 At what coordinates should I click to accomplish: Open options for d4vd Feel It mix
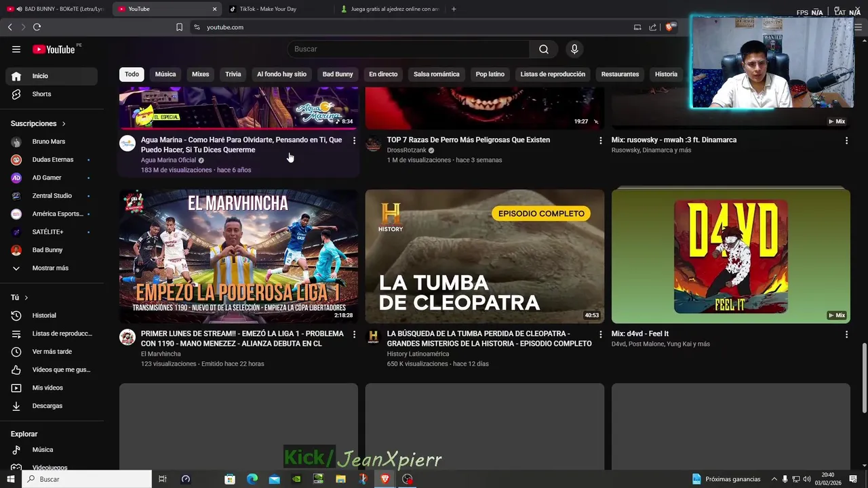[846, 334]
